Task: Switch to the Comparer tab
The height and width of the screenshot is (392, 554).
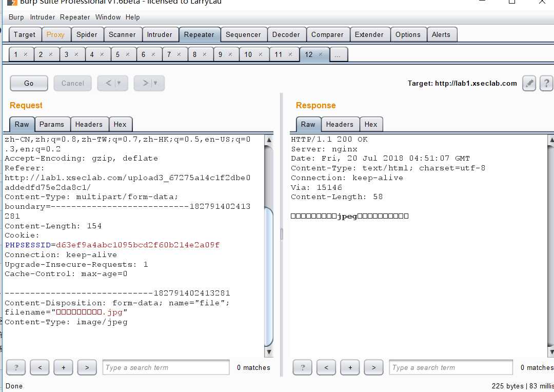Action: (x=327, y=35)
